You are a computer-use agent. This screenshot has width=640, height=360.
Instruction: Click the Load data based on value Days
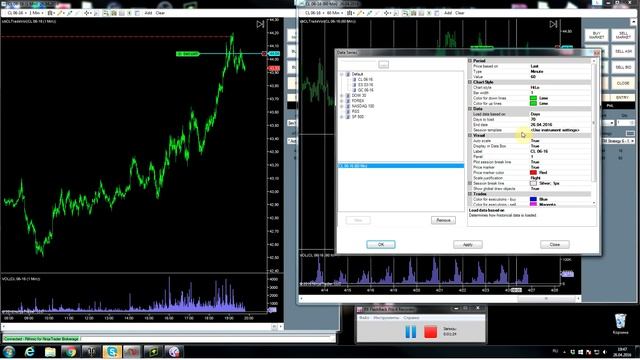[x=535, y=114]
